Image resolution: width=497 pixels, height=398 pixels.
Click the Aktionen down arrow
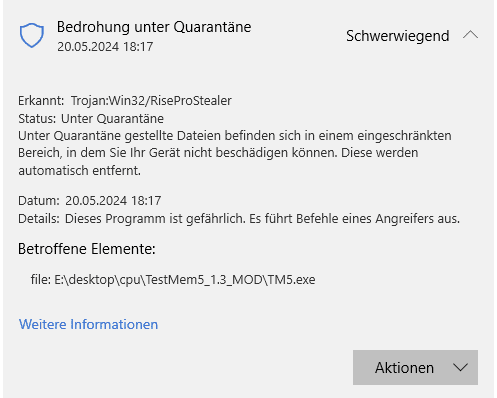(460, 368)
